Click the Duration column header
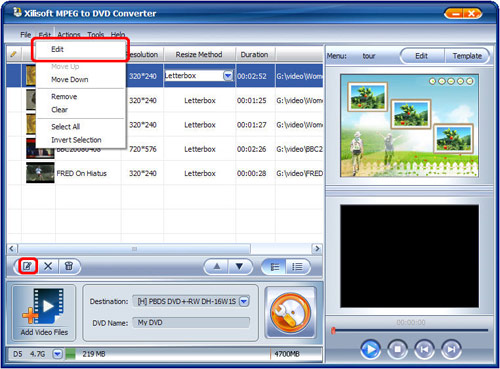The height and width of the screenshot is (369, 500). click(x=254, y=54)
